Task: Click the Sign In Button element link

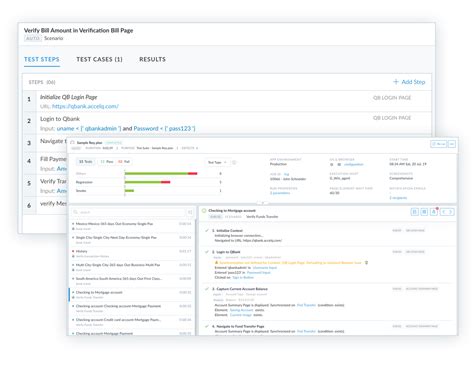Action: [243, 277]
